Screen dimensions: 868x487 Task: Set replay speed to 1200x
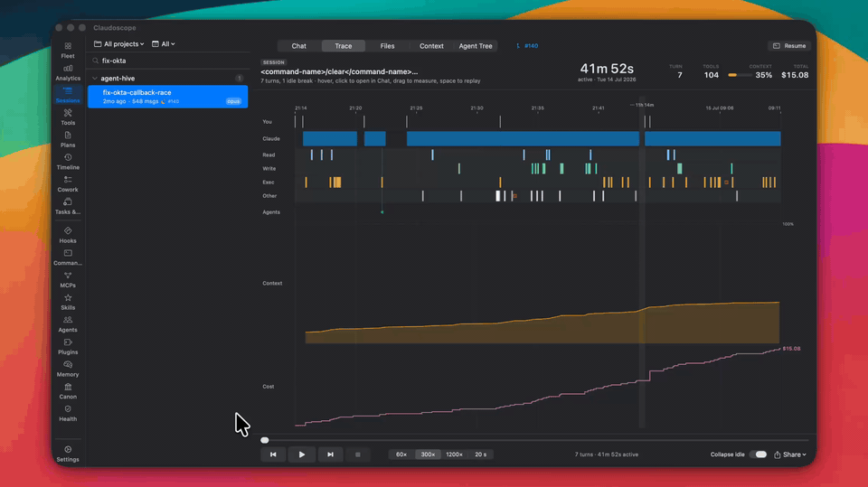[x=455, y=454]
